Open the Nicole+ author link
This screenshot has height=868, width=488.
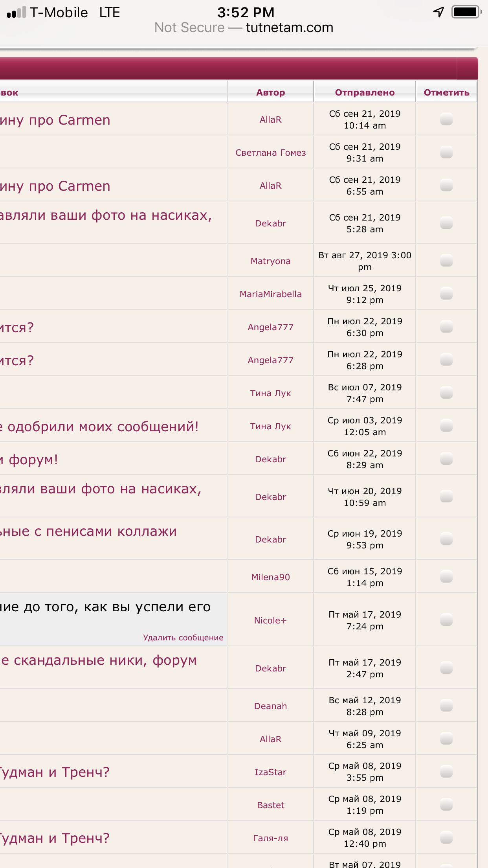pos(270,620)
